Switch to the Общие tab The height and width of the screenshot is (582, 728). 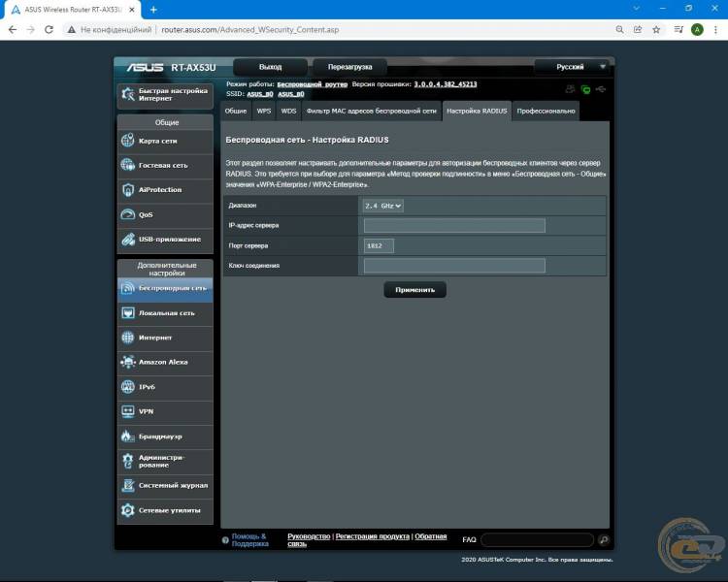(x=236, y=111)
